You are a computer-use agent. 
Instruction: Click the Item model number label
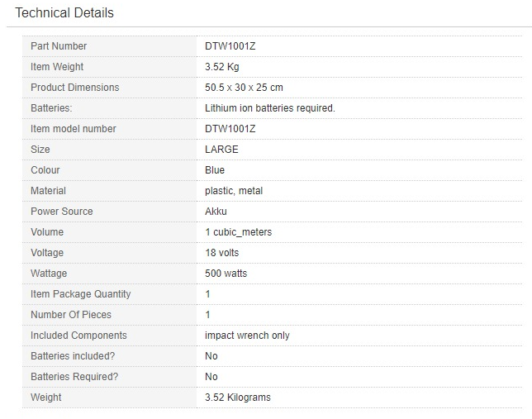[x=74, y=129]
